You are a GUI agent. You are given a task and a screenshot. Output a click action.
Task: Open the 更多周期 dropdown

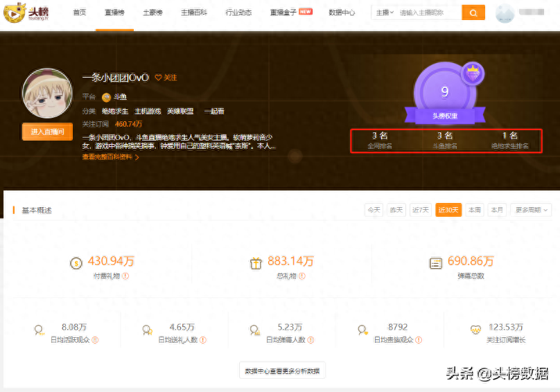[532, 210]
